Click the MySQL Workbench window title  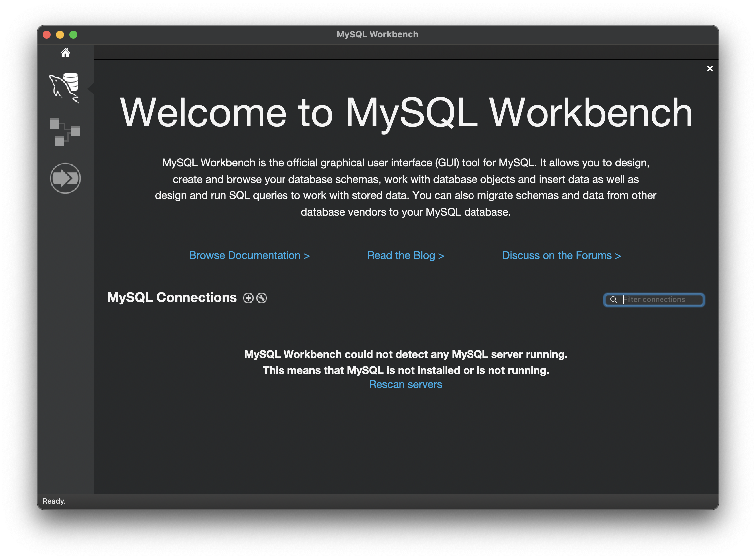(378, 35)
